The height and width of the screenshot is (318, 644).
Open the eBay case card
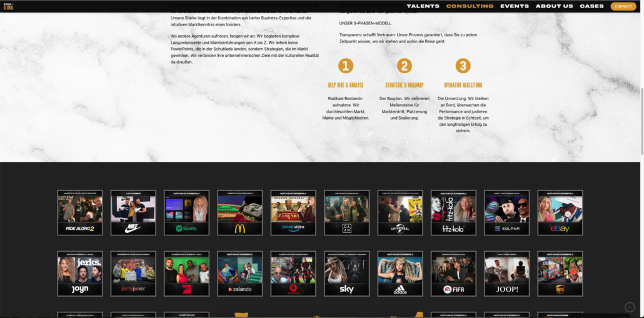tap(560, 213)
